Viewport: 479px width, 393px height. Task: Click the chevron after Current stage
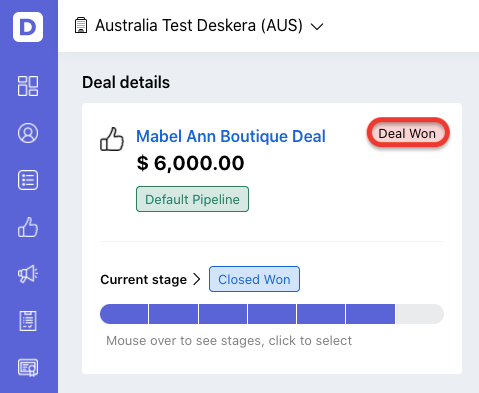click(197, 279)
